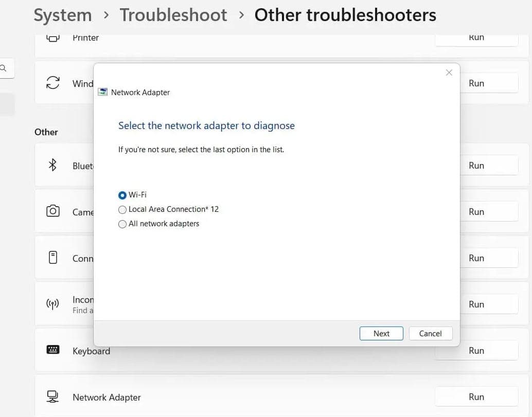
Task: Click the Network Adapter monitor icon
Action: pyautogui.click(x=52, y=396)
